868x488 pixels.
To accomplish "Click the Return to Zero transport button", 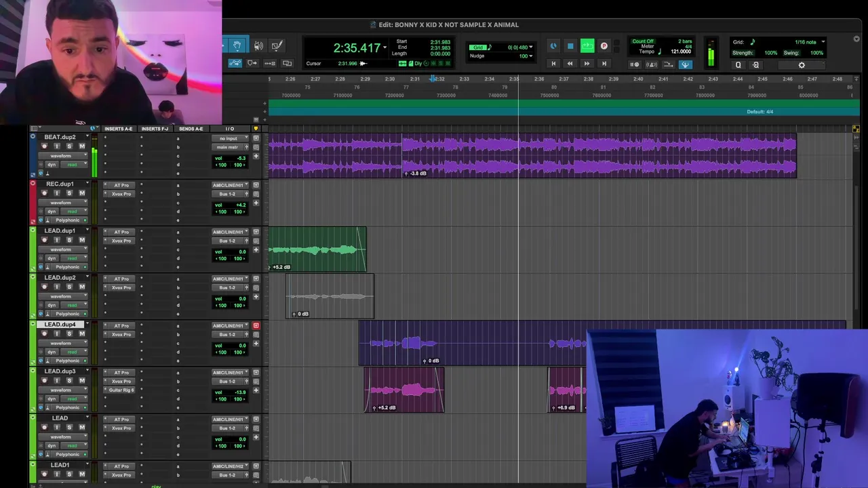I will [553, 64].
